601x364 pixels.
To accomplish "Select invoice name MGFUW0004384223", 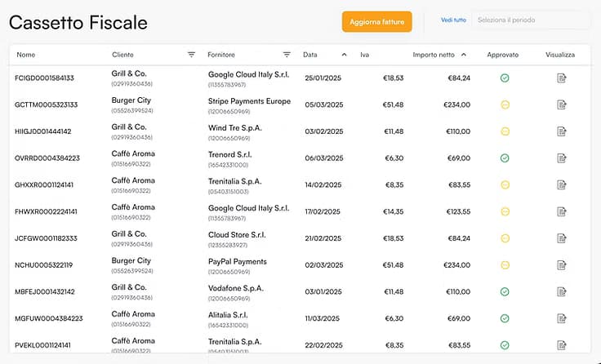I will click(x=49, y=318).
